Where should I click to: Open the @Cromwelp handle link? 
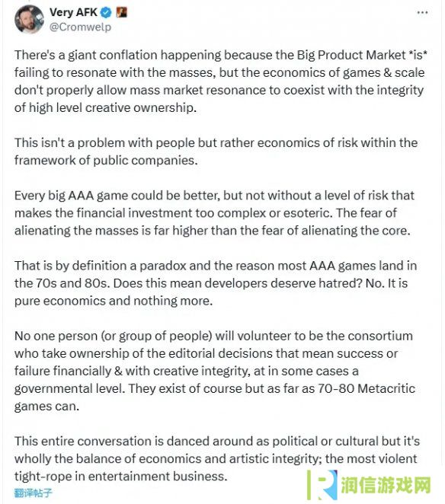pyautogui.click(x=80, y=27)
